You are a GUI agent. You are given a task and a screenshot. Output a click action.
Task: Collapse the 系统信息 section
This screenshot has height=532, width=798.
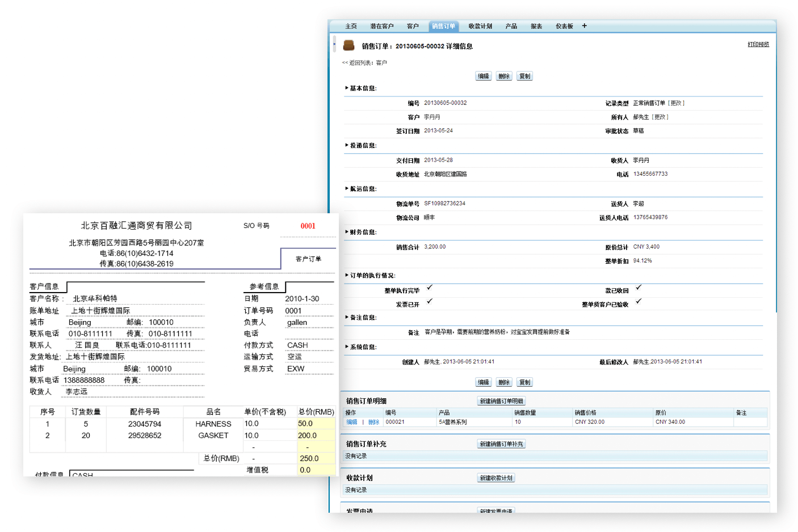(x=347, y=347)
